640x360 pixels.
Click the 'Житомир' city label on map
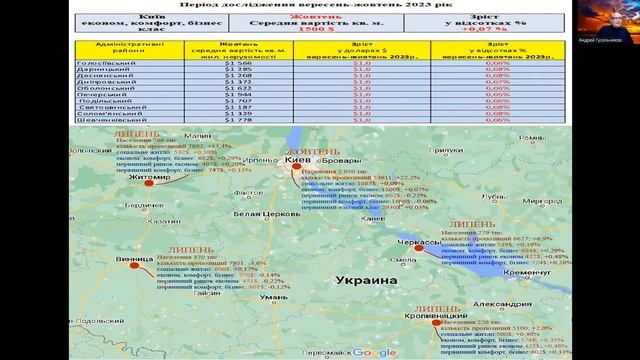click(x=149, y=178)
